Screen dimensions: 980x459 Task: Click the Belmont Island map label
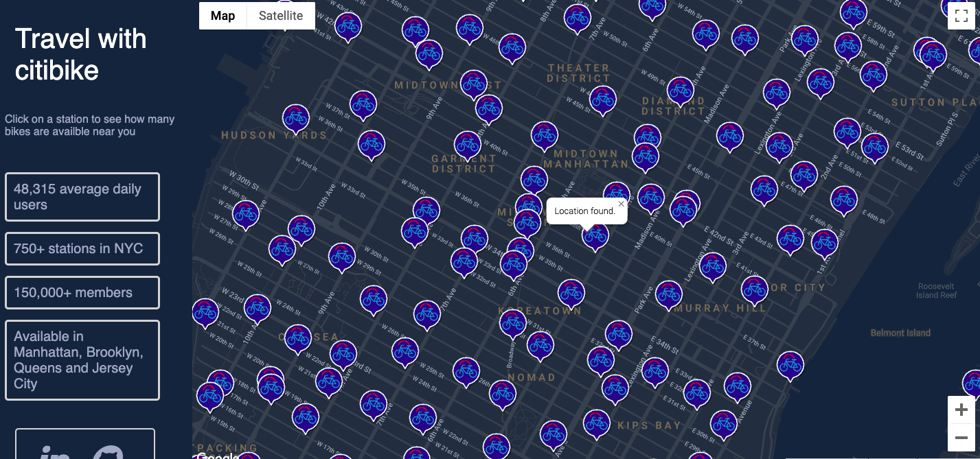coord(900,333)
